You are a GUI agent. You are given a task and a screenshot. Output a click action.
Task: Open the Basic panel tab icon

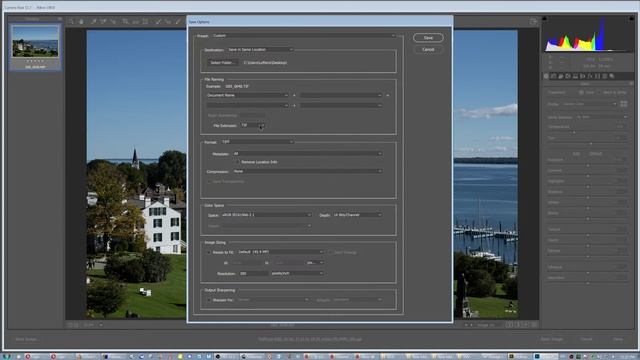pyautogui.click(x=546, y=76)
